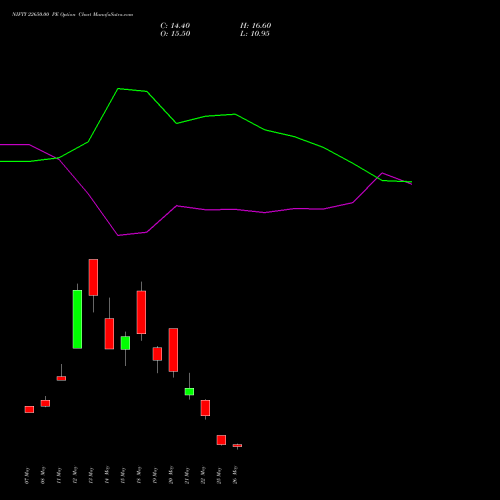Click the 25 May date label
Image resolution: width=500 pixels, height=500 pixels.
point(220,475)
